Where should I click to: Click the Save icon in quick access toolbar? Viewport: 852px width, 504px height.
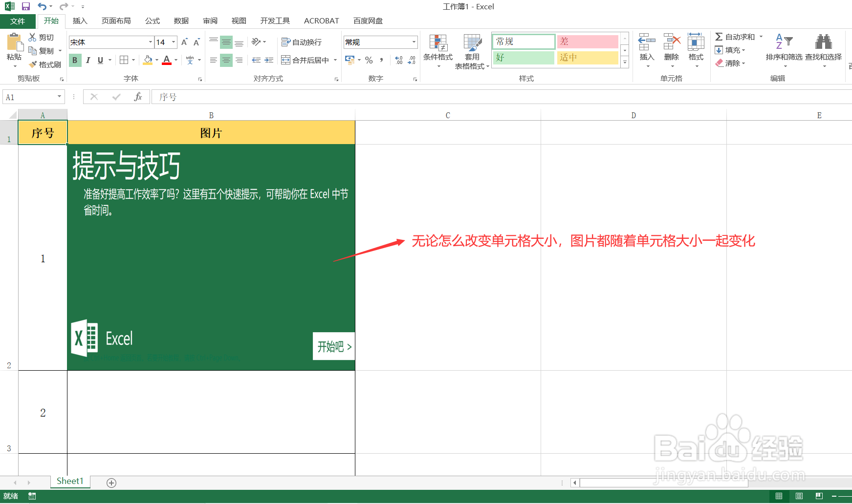26,6
